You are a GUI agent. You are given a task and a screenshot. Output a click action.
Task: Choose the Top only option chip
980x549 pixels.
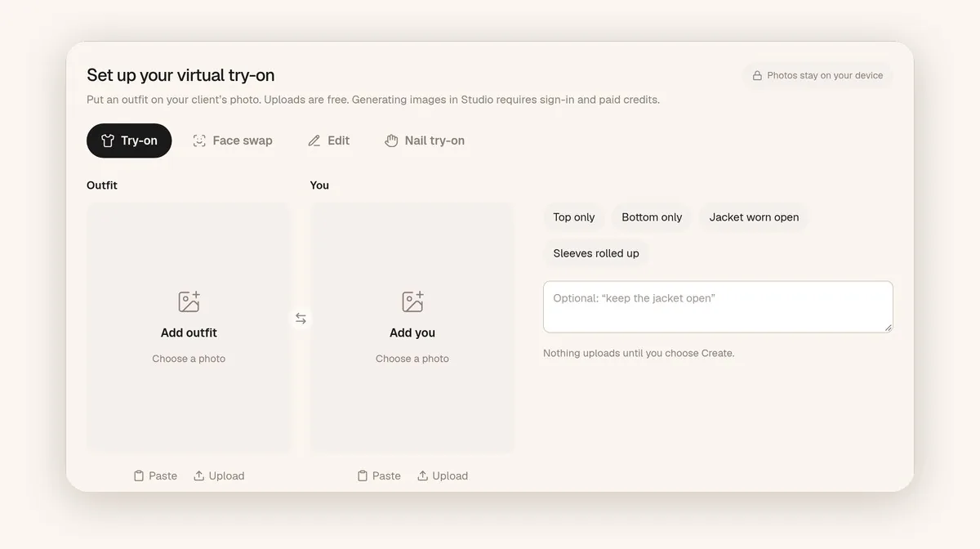pos(574,217)
